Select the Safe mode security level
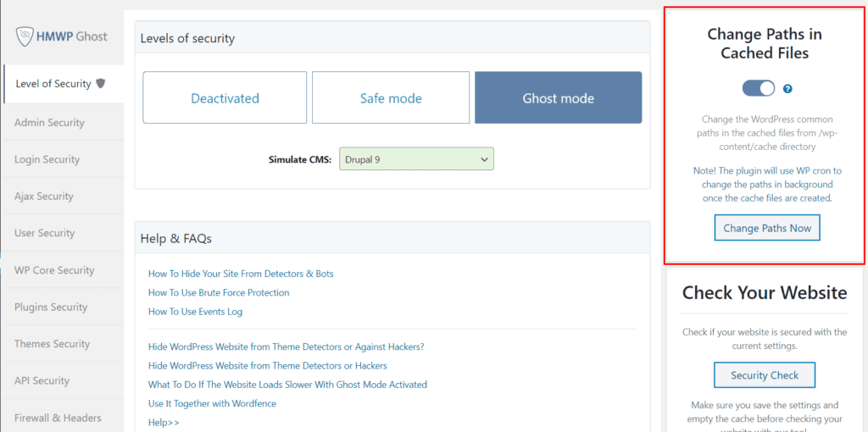Image resolution: width=868 pixels, height=432 pixels. coord(391,98)
